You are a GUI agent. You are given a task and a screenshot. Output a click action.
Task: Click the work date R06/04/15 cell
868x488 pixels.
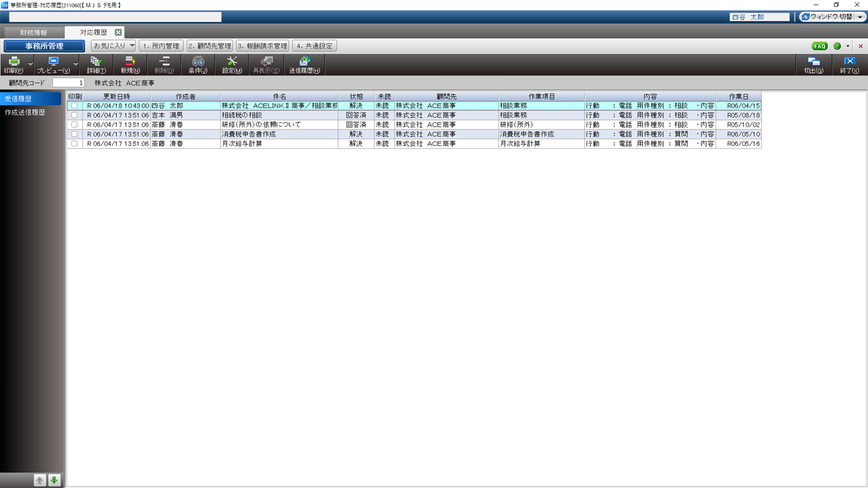[x=739, y=106]
